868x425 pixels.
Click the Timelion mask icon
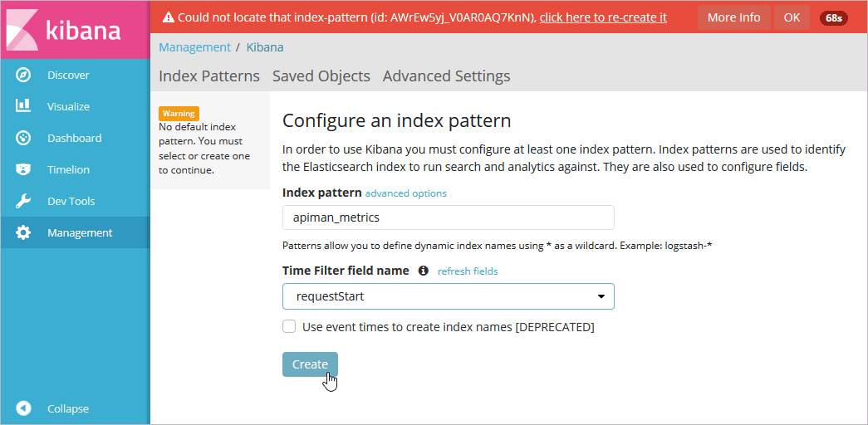coord(23,169)
